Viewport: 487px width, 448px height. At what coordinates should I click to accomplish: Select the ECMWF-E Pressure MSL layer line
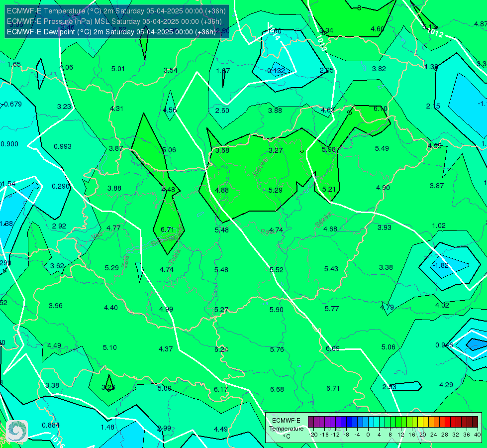coord(114,21)
